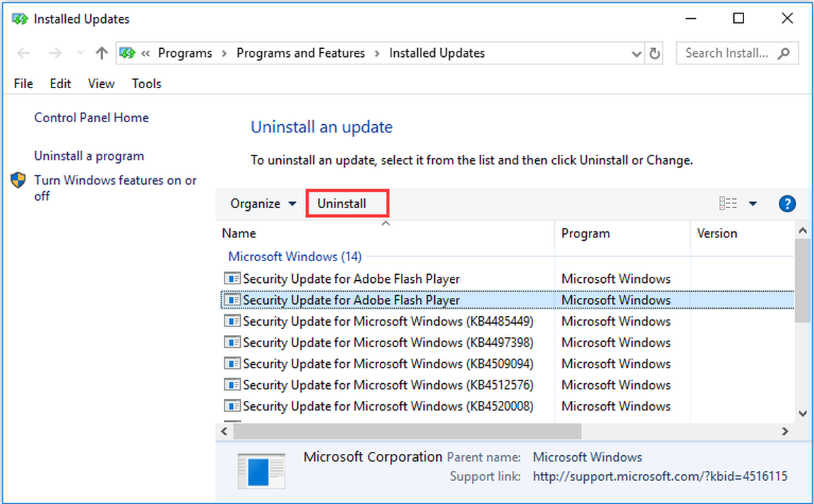814x504 pixels.
Task: Click Programs and Features breadcrumb
Action: tap(301, 53)
